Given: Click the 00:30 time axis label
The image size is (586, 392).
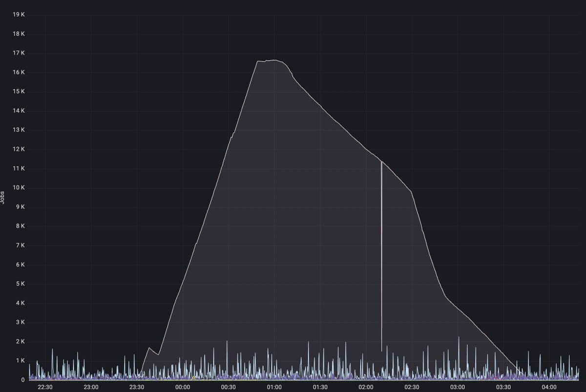Looking at the screenshot, I should (x=228, y=387).
